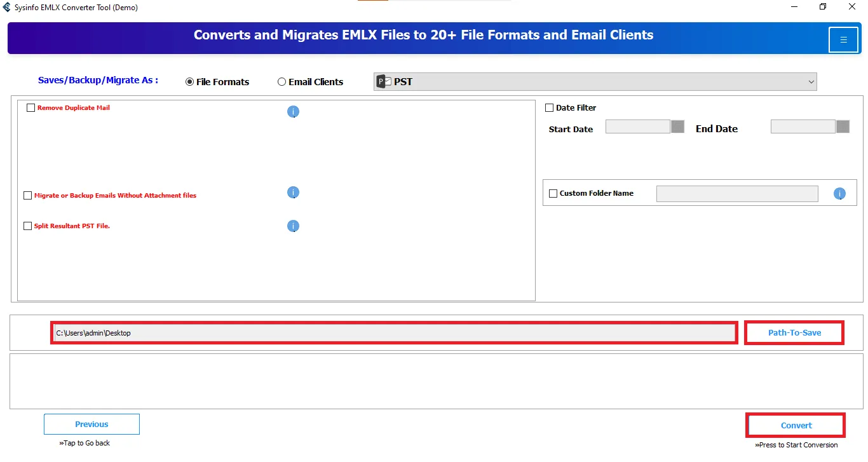The image size is (868, 462).
Task: Close the EMLX Converter window
Action: (x=853, y=7)
